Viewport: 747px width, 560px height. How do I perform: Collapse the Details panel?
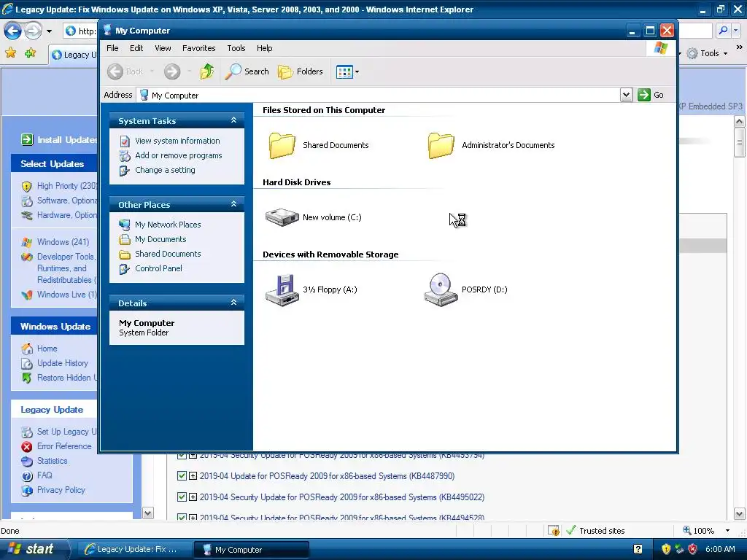233,303
